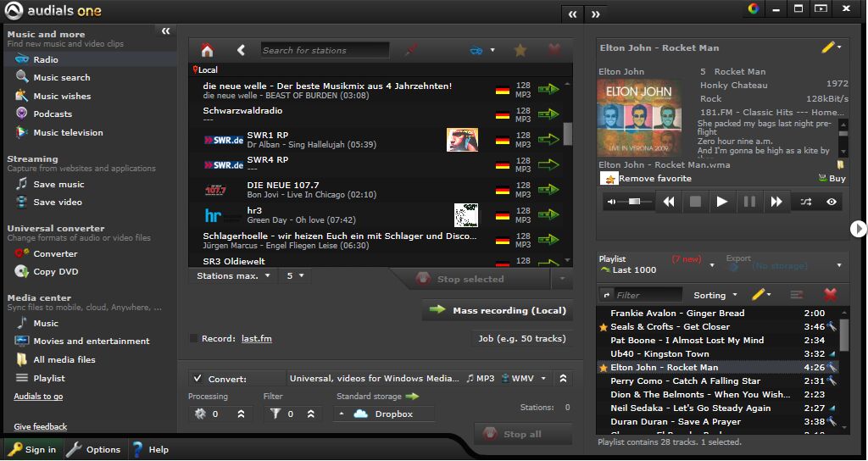The height and width of the screenshot is (461, 868).
Task: Select Podcasts in the sidebar
Action: 53,114
